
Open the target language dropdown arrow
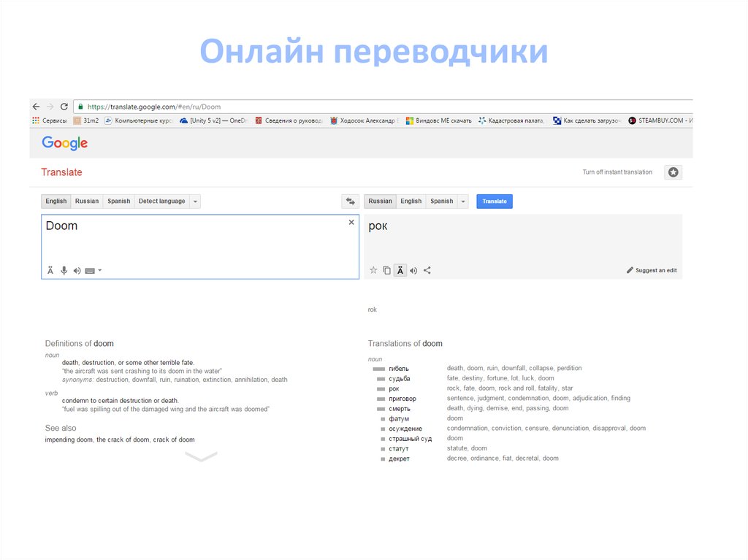[x=462, y=202]
